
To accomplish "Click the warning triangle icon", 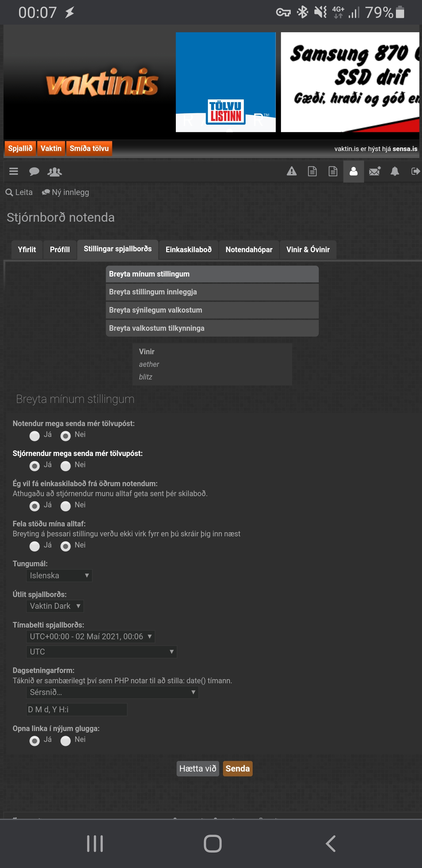I will [x=291, y=172].
